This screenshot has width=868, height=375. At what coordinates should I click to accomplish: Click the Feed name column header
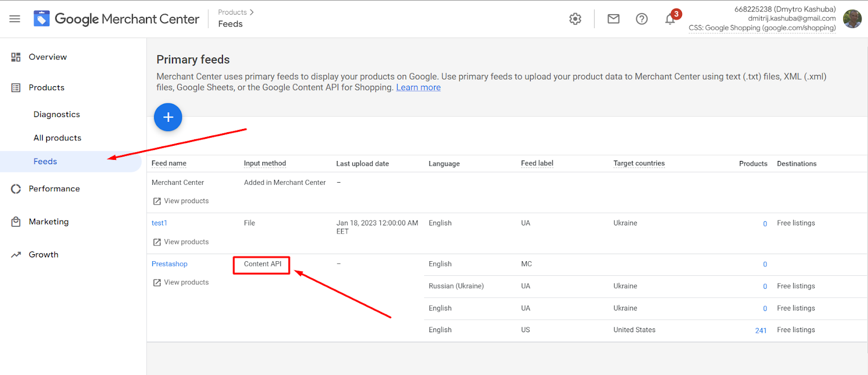click(x=169, y=163)
